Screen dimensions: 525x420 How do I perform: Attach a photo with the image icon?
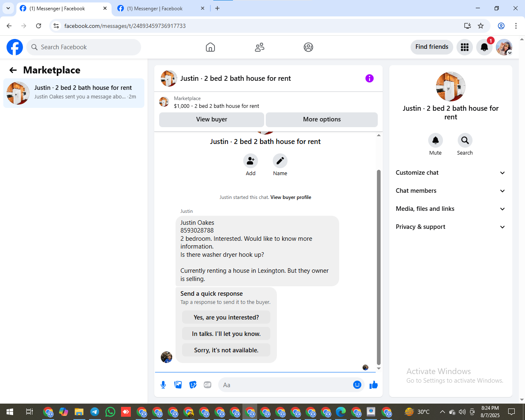click(178, 385)
